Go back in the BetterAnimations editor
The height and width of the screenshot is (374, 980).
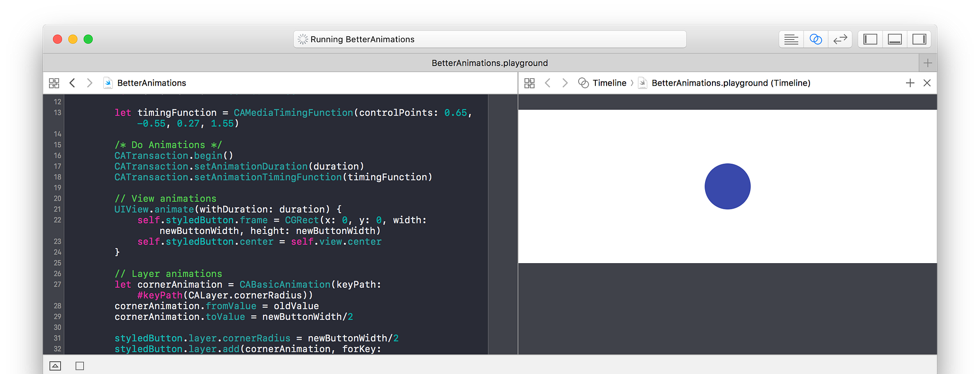[x=73, y=83]
